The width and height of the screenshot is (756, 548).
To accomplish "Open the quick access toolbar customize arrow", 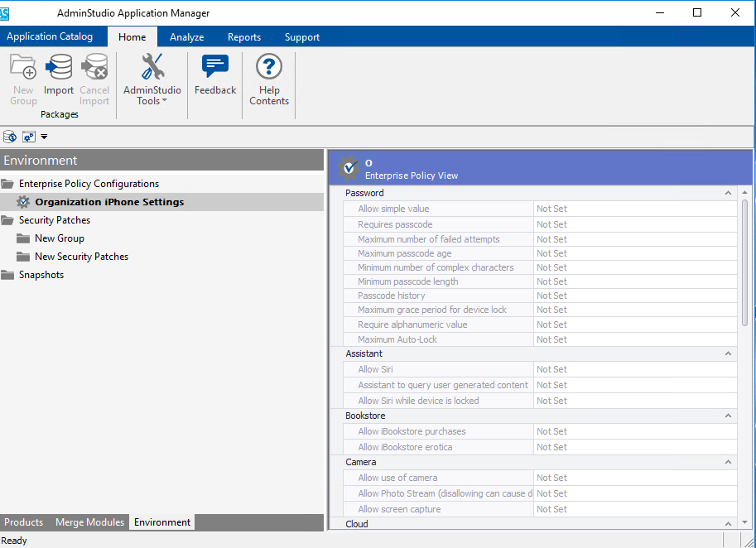I will coord(44,137).
